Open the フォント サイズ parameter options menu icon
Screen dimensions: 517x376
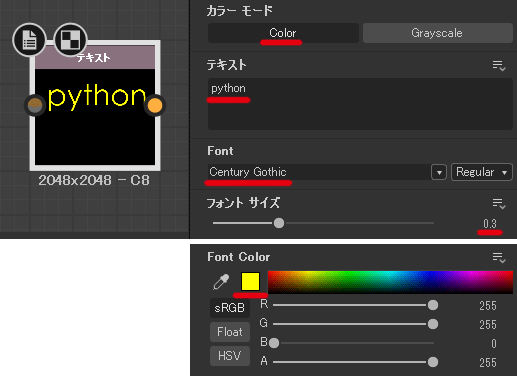(x=499, y=203)
